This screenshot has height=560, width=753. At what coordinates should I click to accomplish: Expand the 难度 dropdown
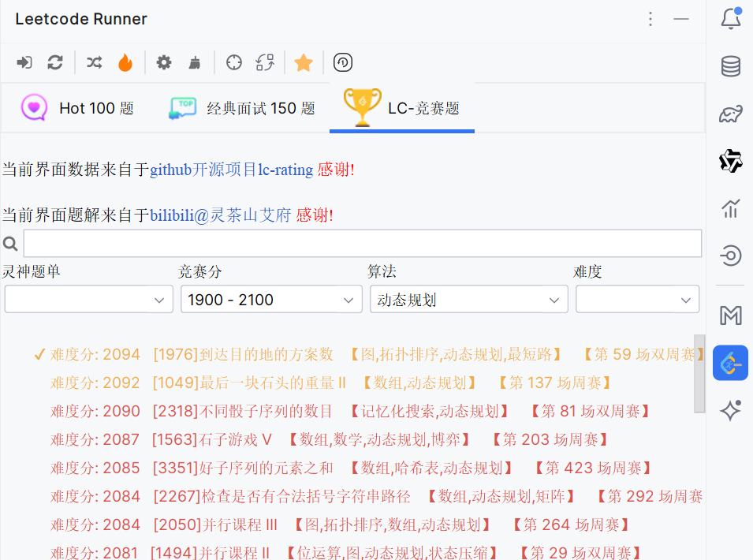click(x=637, y=300)
